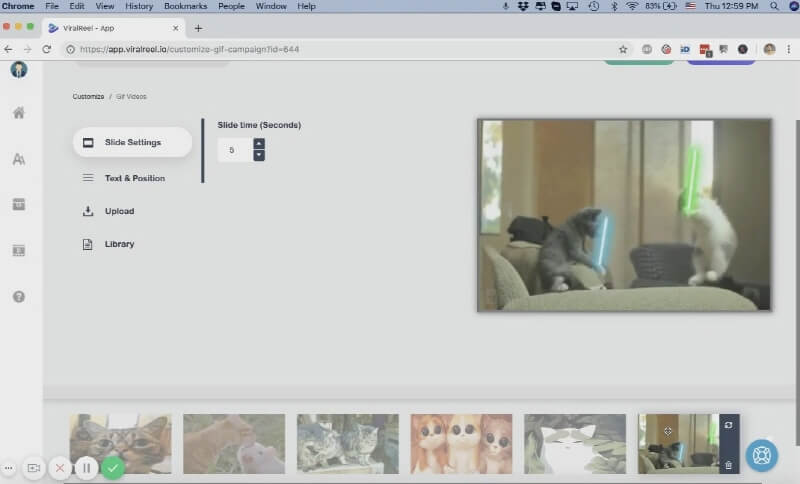Open the Window menu

[271, 6]
